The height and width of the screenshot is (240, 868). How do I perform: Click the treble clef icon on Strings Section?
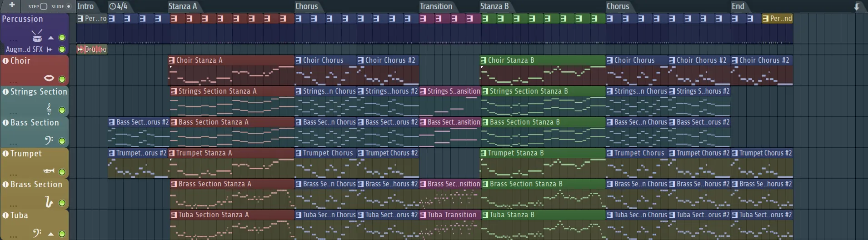[49, 109]
